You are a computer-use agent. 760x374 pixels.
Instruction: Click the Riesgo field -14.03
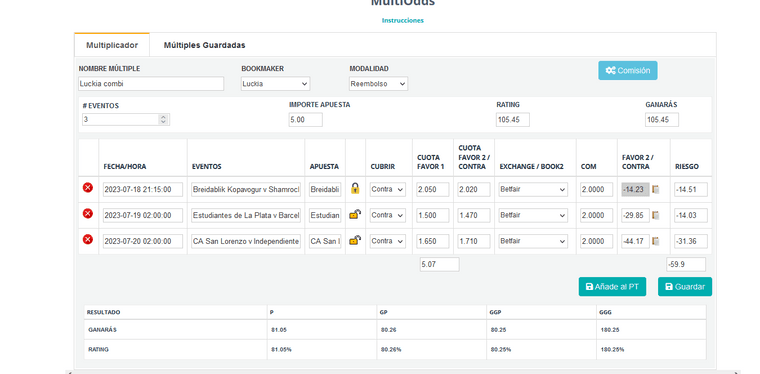point(691,215)
